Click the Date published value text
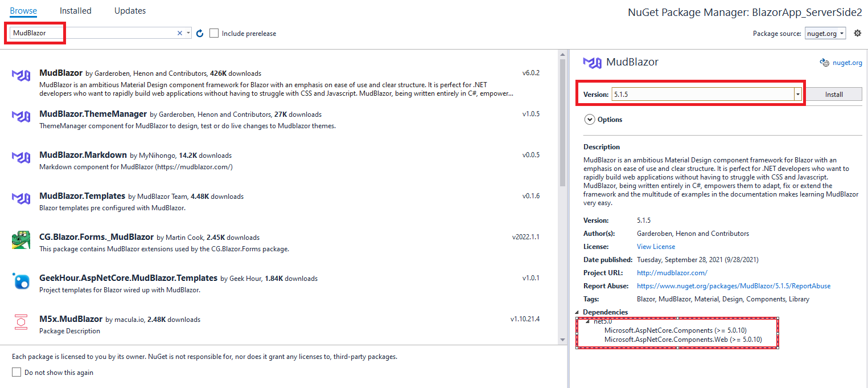Image resolution: width=868 pixels, height=388 pixels. coord(697,260)
